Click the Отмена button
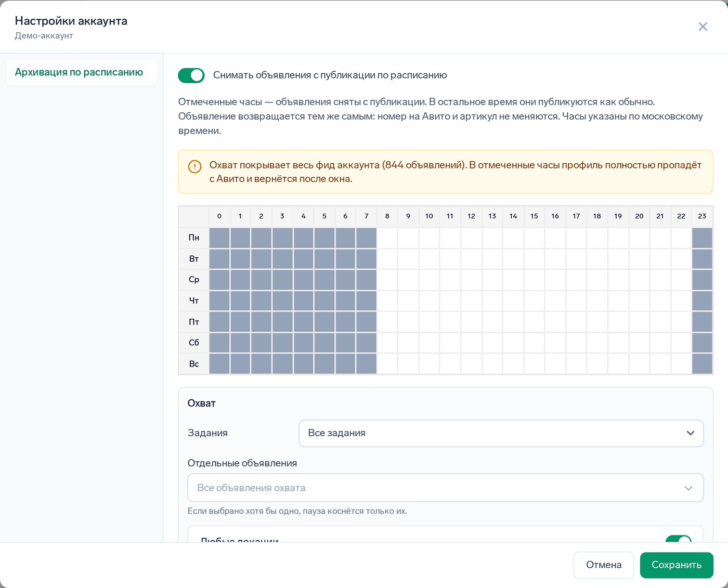This screenshot has width=728, height=588. [x=604, y=565]
